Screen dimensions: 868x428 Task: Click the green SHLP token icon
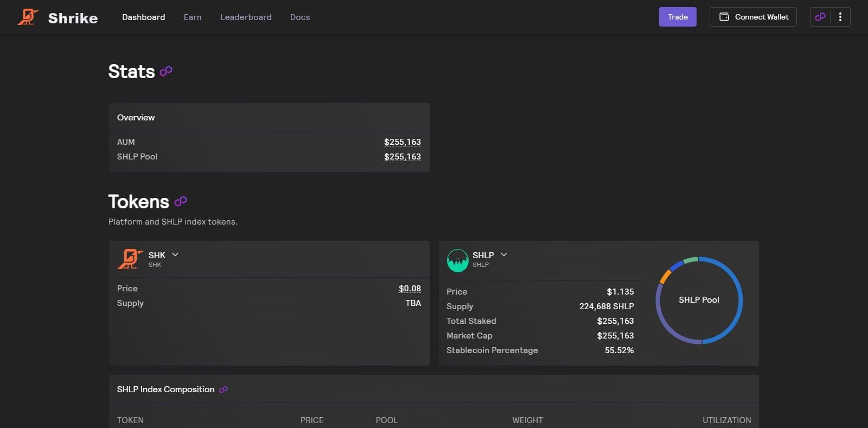click(x=457, y=260)
